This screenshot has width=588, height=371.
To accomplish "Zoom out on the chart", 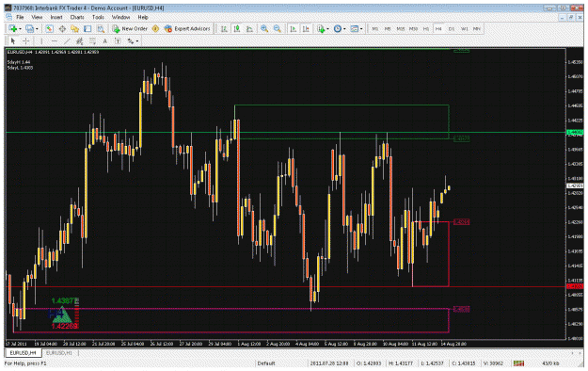I will [278, 29].
